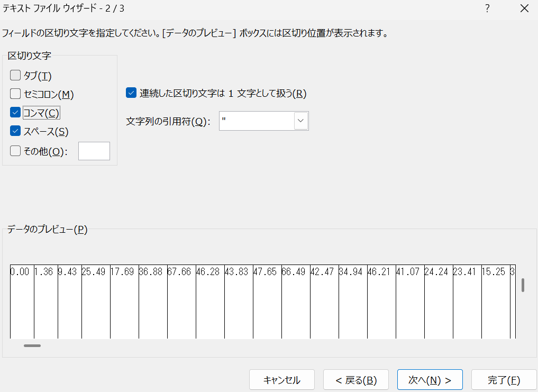
Task: Select the preview column containing 25.49
Action: click(x=96, y=302)
